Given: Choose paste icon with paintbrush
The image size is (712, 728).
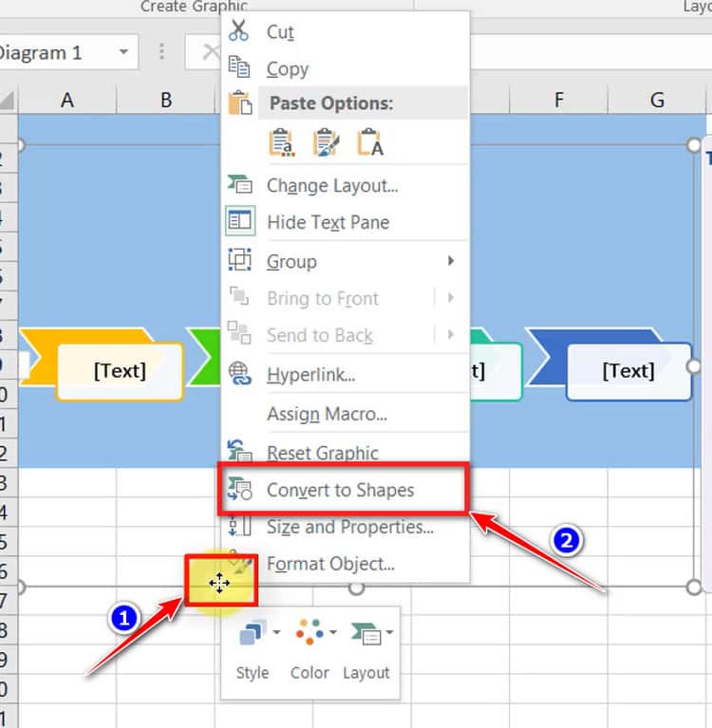Looking at the screenshot, I should (326, 142).
